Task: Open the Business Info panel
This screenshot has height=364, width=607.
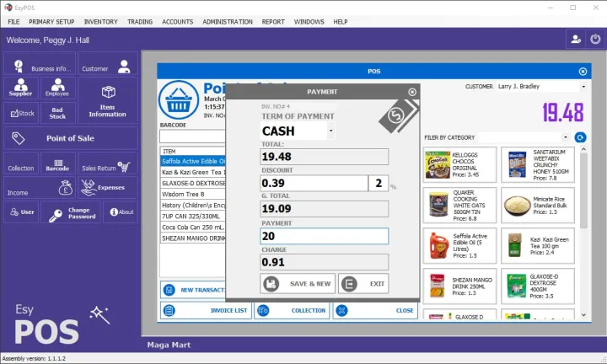Action: coord(40,64)
